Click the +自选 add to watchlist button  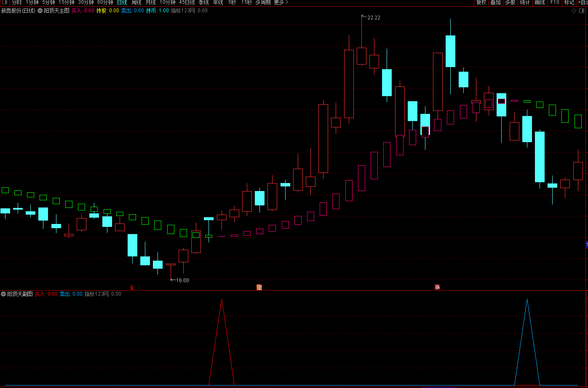click(x=583, y=3)
